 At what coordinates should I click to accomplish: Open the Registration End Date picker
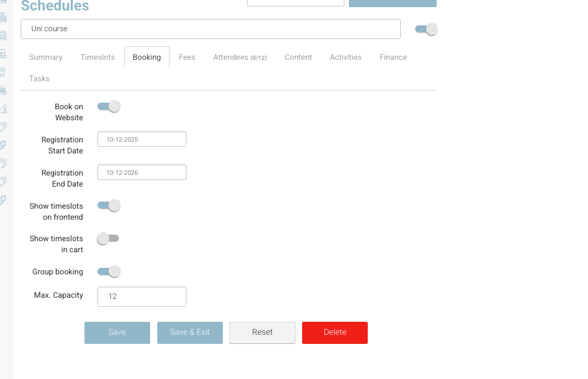(142, 172)
